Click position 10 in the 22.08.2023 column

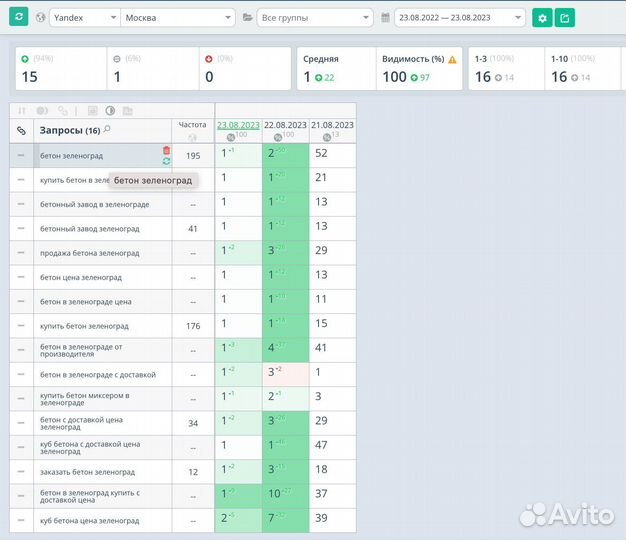click(x=274, y=494)
